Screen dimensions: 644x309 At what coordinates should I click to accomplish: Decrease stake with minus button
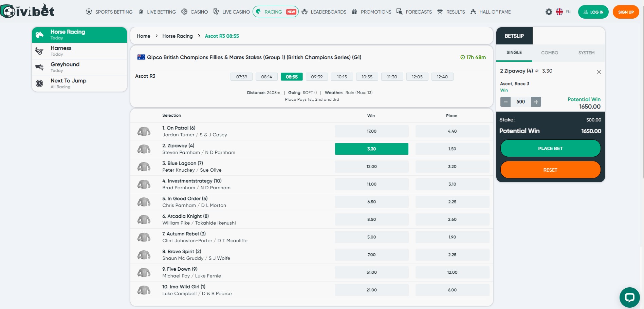coord(505,102)
